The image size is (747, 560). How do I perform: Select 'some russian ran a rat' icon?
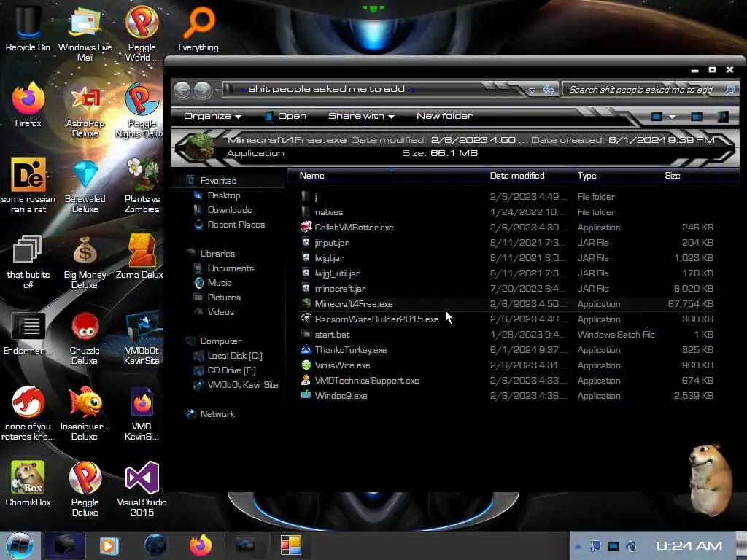[x=28, y=186]
